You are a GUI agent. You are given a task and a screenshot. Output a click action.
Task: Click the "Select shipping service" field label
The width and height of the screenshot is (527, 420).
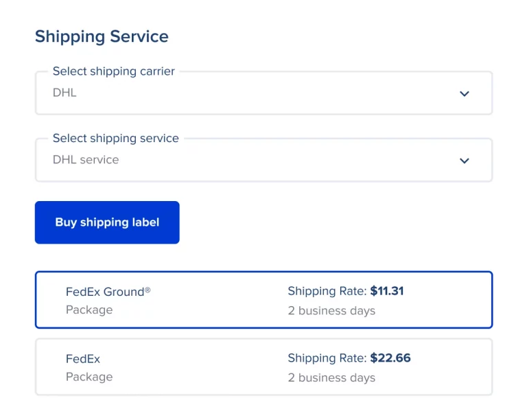(116, 139)
